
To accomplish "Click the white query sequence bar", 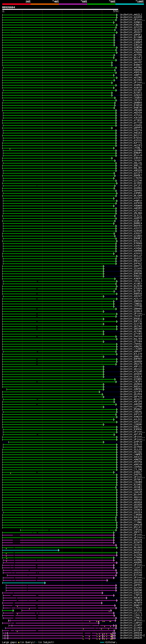I will tap(60, 9).
